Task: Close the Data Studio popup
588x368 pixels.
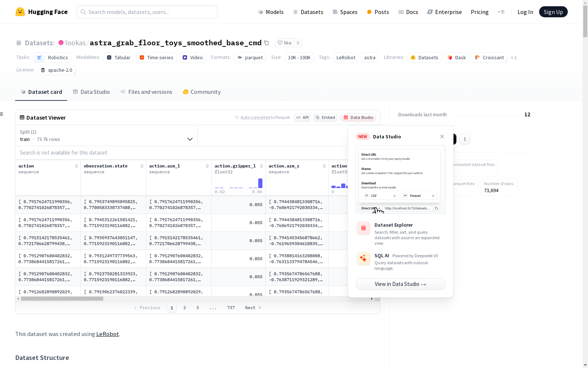Action: tap(442, 137)
